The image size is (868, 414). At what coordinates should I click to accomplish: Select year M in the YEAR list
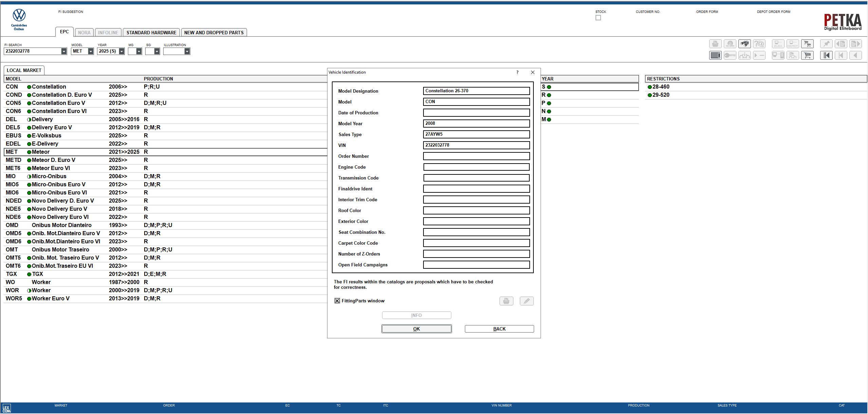[x=590, y=119]
